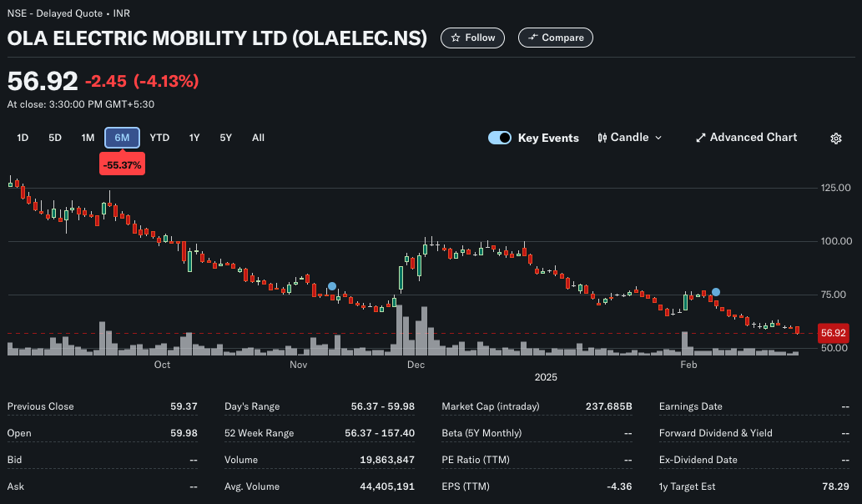Click the Avg. Volume value 44,405,191
The width and height of the screenshot is (862, 504).
tap(387, 486)
